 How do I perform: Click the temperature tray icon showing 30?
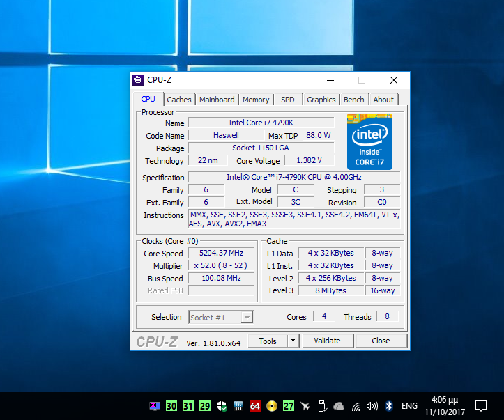coord(171,406)
